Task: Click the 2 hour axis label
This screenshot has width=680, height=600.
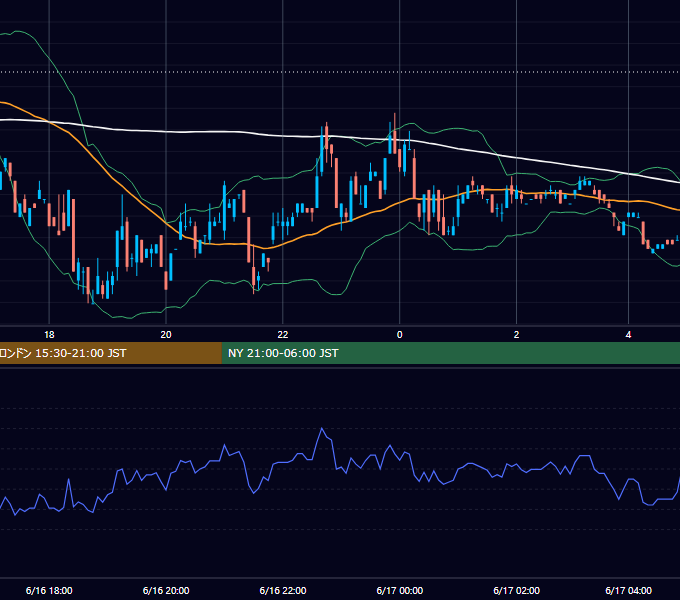Action: coord(516,335)
